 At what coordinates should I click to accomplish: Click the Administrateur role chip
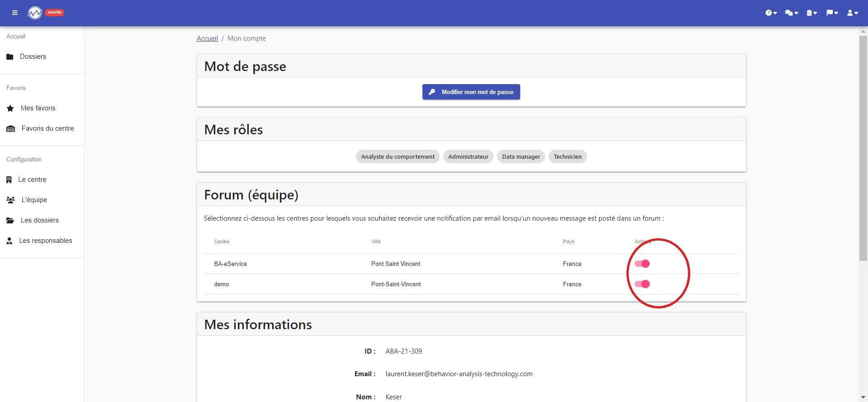point(468,156)
